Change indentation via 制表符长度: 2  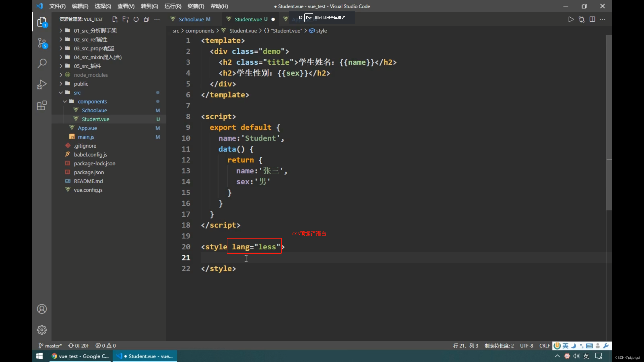point(499,346)
